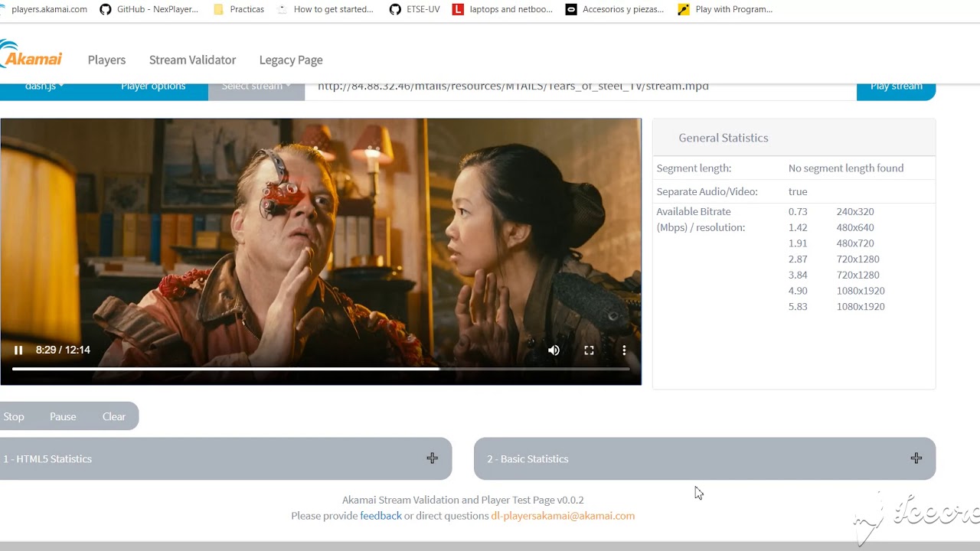Select the Separate Audio/Video true value
This screenshot has width=980, height=551.
pos(798,191)
